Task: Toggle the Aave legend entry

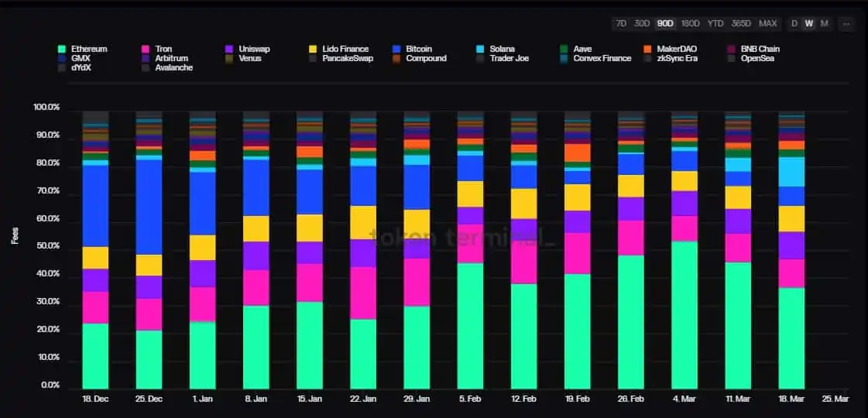Action: (576, 49)
